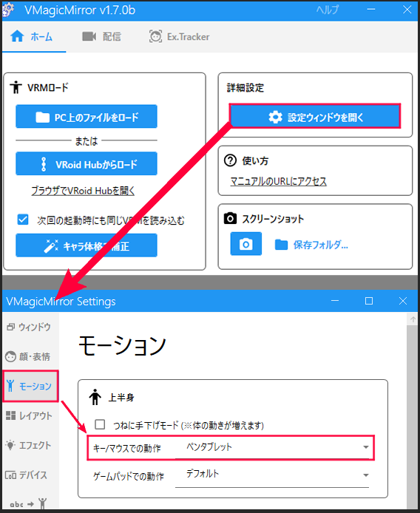Click the VMagicMirror app logo icon
The height and width of the screenshot is (513, 420).
(x=8, y=10)
